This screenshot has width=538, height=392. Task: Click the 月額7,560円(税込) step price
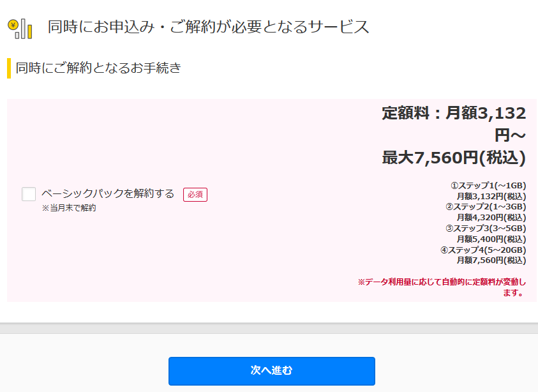pyautogui.click(x=491, y=260)
